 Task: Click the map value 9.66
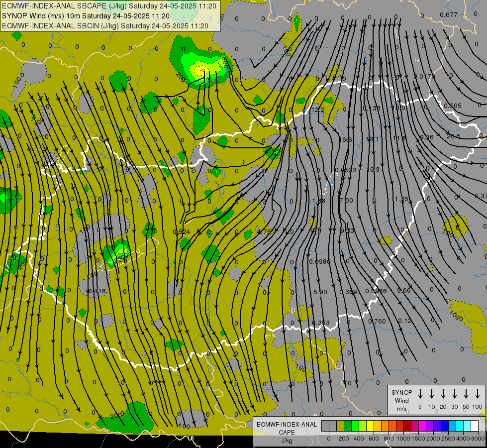click(404, 290)
